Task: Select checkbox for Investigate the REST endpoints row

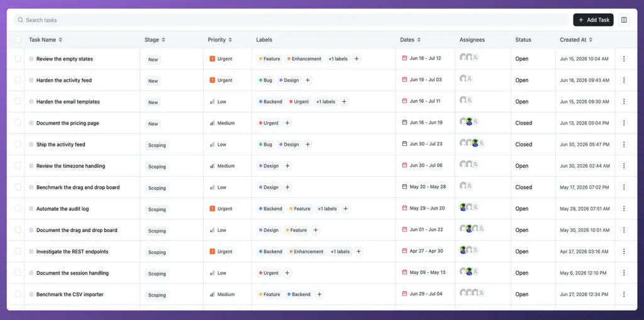Action: tap(18, 251)
